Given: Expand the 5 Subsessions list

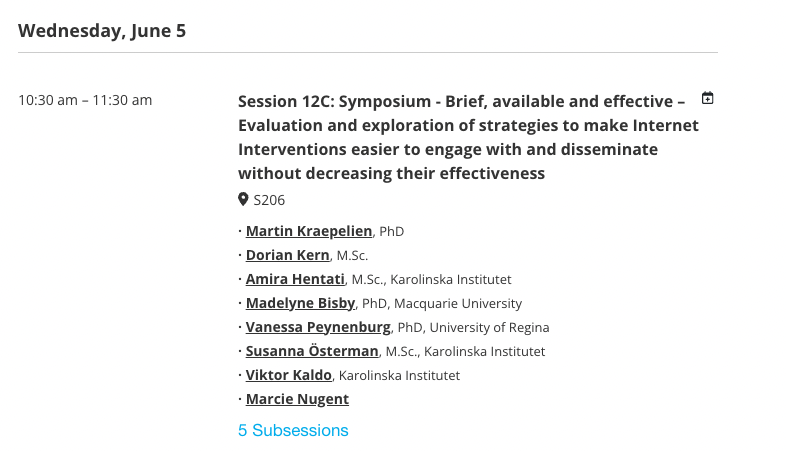Looking at the screenshot, I should tap(293, 430).
